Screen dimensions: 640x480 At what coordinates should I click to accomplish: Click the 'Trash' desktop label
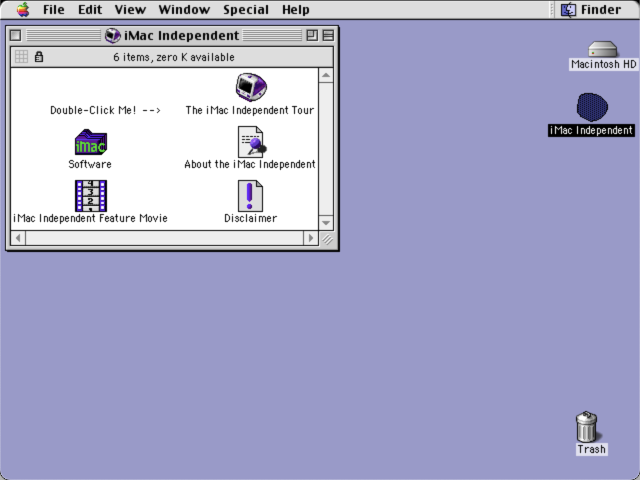click(591, 449)
